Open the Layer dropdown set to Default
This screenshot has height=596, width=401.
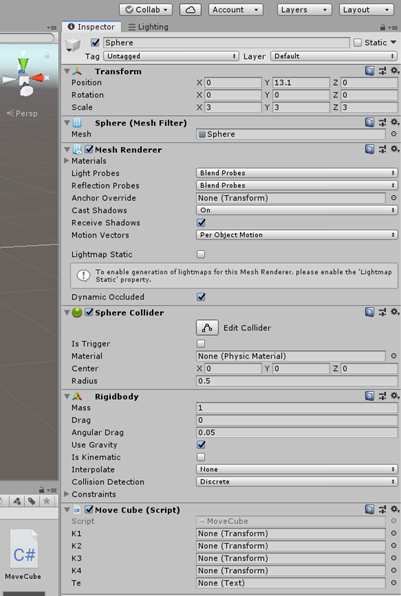334,56
